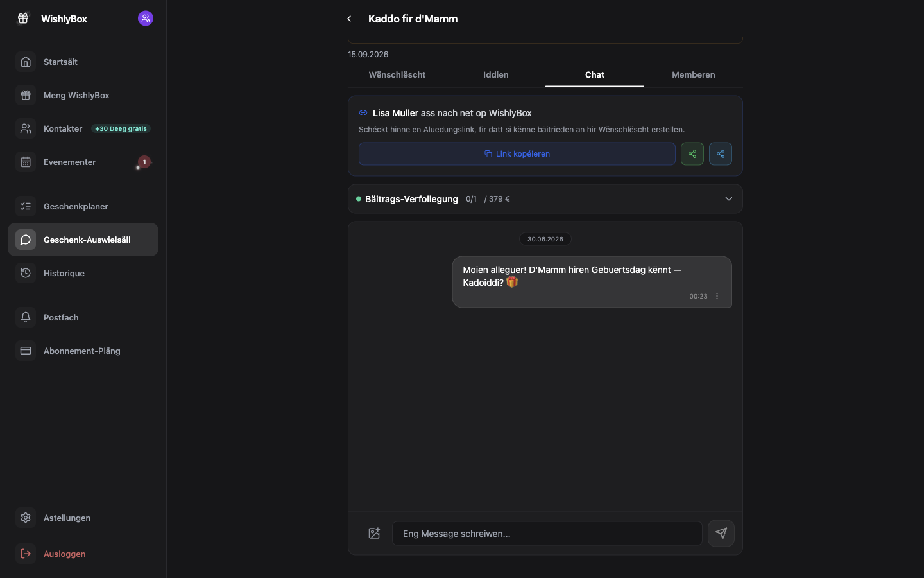Open Historique in the sidebar
The width and height of the screenshot is (924, 578).
click(x=83, y=273)
